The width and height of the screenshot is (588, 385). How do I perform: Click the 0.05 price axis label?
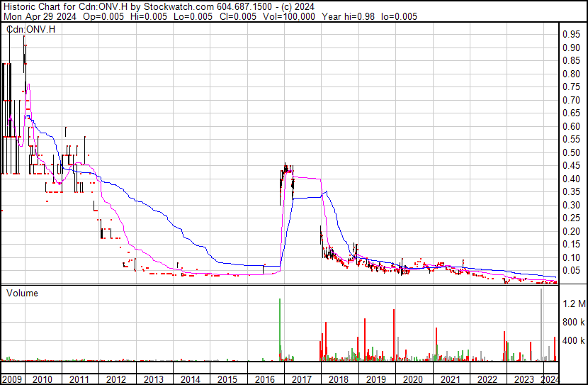[572, 271]
